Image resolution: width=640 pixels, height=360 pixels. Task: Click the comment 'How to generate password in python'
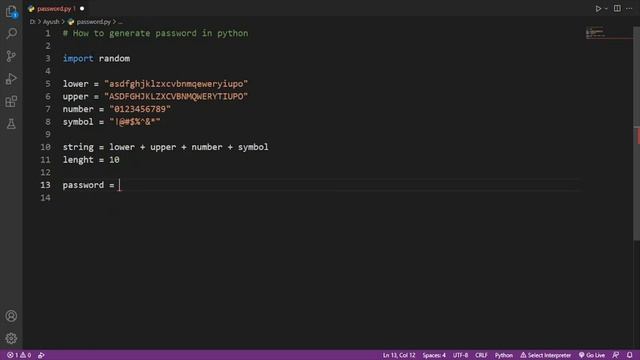pos(160,33)
